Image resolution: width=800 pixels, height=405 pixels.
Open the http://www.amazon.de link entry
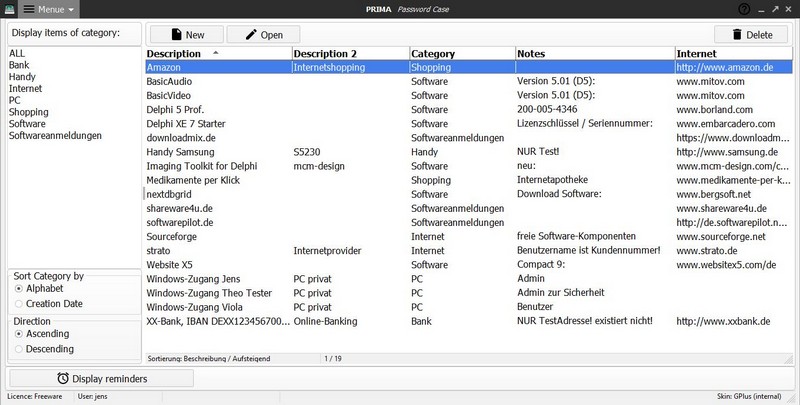[725, 67]
